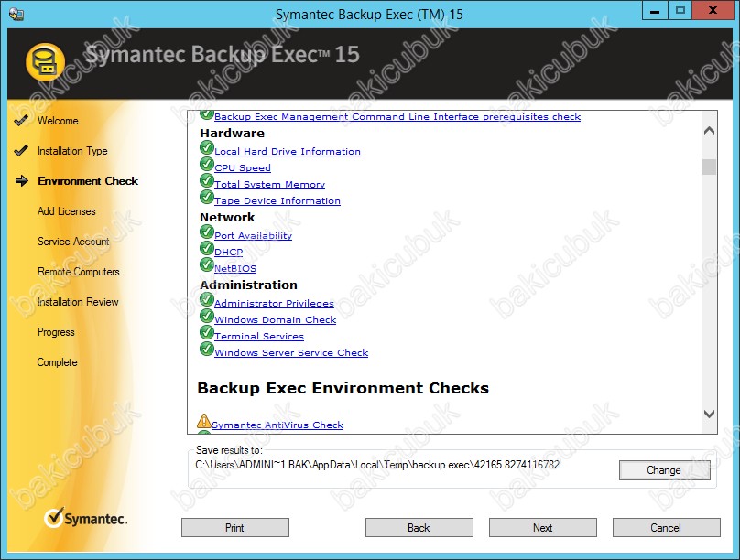The height and width of the screenshot is (560, 740).
Task: Open the Terminal Services link
Action: [x=258, y=336]
